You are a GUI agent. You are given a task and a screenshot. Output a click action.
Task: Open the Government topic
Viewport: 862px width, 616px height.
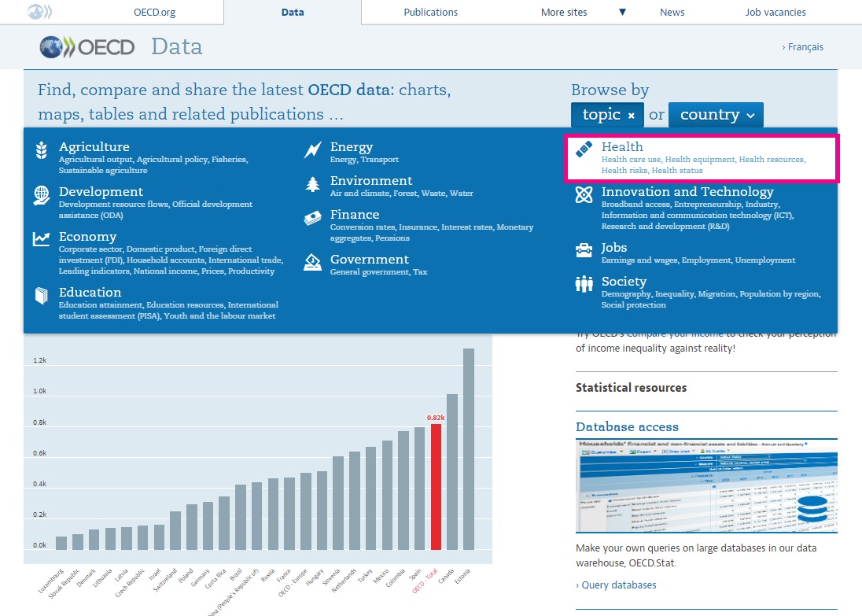click(370, 259)
